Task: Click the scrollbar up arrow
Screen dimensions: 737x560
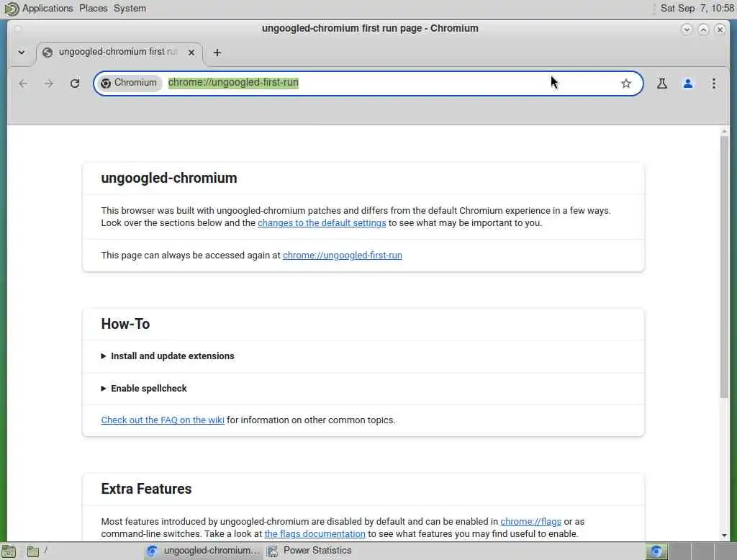Action: pos(724,131)
